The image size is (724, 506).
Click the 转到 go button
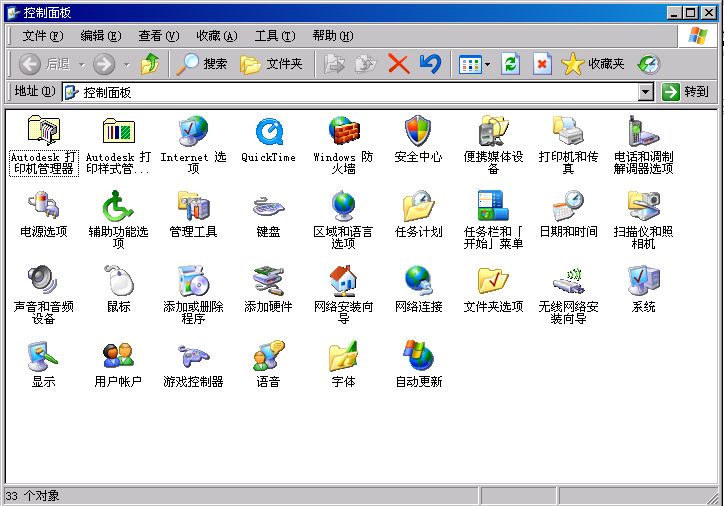(x=685, y=92)
